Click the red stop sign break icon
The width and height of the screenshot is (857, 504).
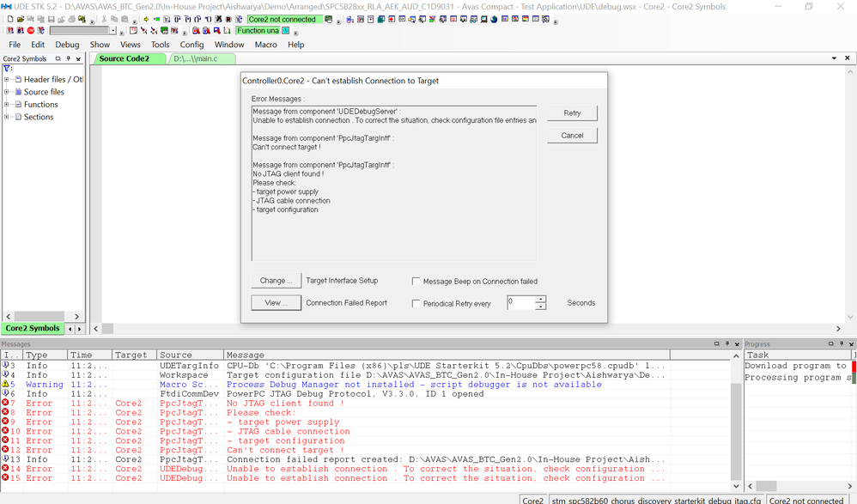coord(31,31)
